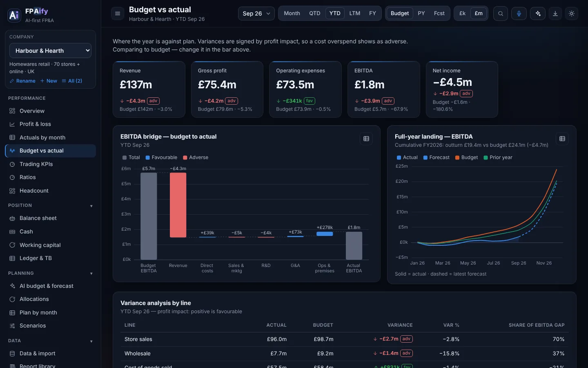This screenshot has width=588, height=368.
Task: Switch theme with the sun icon
Action: [572, 13]
